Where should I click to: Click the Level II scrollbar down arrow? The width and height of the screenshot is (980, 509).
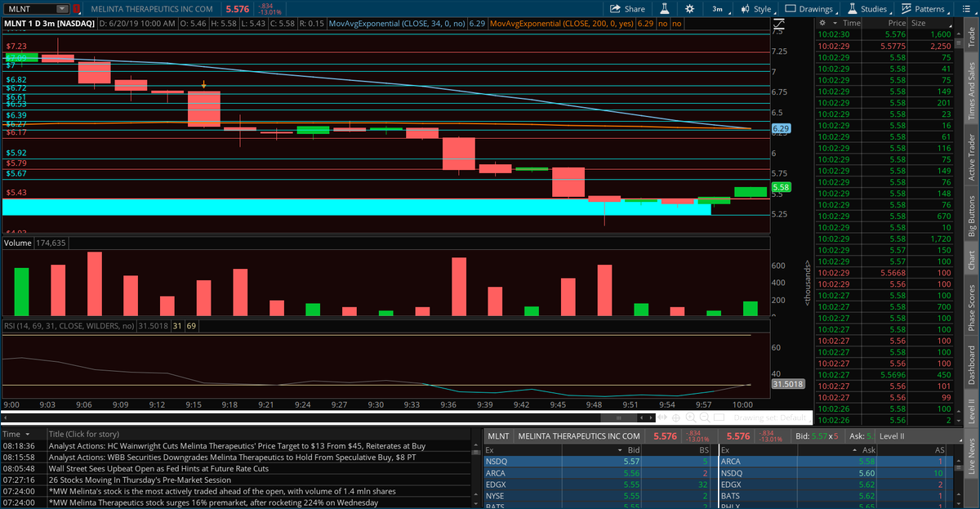[x=958, y=504]
